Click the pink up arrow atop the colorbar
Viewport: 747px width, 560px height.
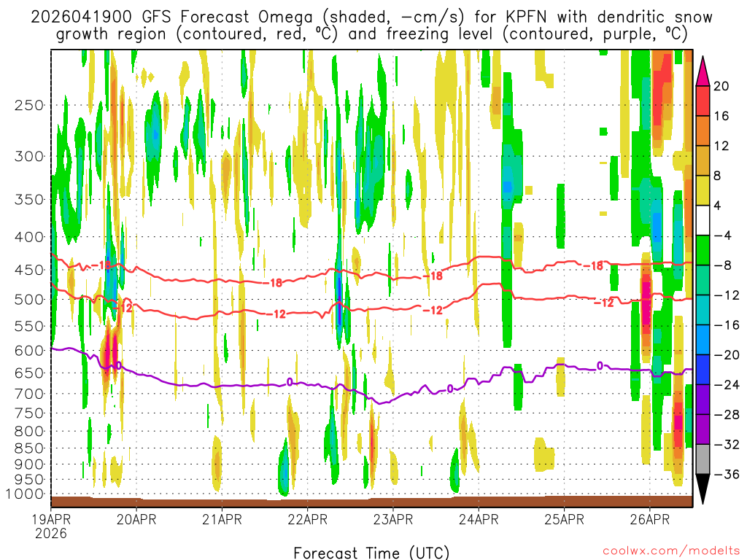[x=704, y=69]
